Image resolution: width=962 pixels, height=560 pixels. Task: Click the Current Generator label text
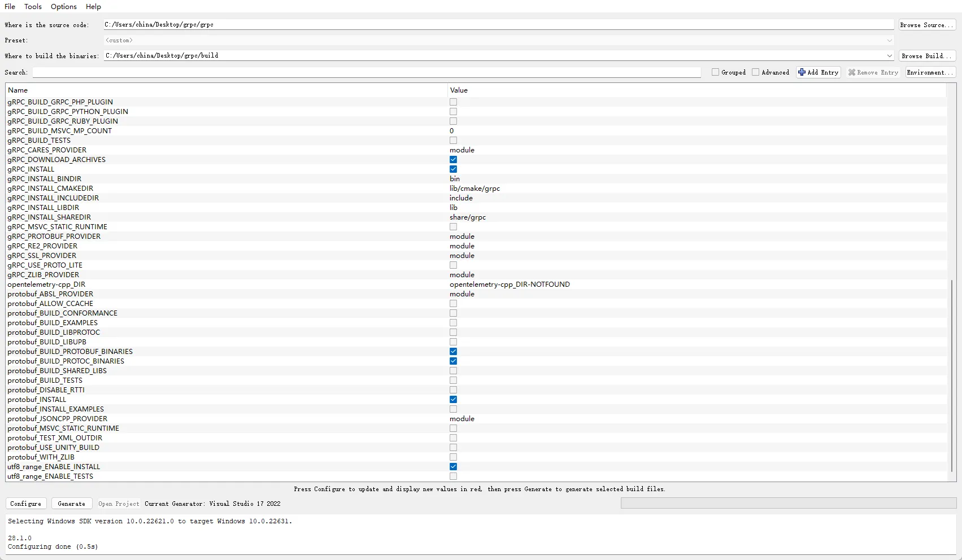(x=212, y=504)
